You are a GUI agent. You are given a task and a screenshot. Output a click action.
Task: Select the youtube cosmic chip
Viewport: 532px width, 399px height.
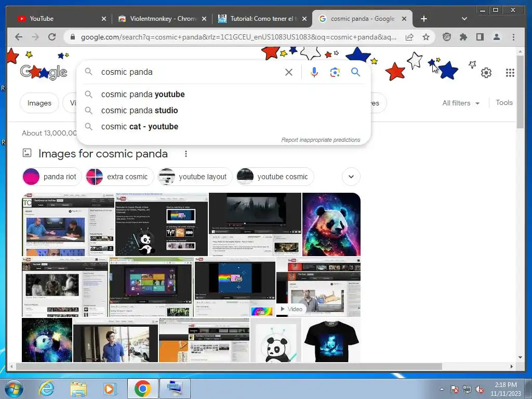[x=275, y=177]
